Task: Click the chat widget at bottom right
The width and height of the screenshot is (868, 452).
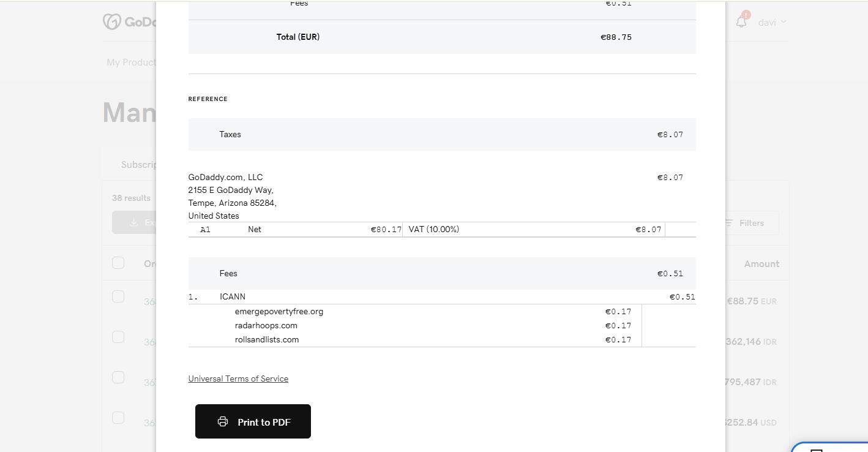Action: [x=829, y=447]
